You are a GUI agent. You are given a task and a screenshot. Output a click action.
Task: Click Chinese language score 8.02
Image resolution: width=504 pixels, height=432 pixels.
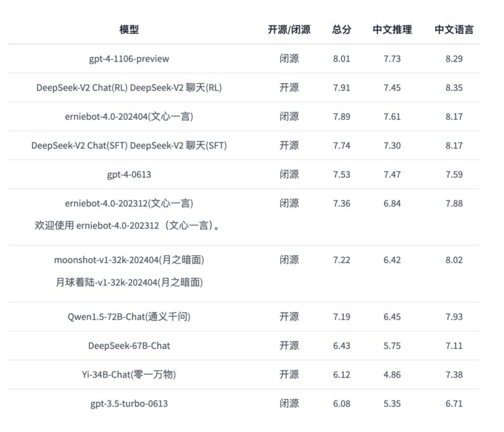click(x=454, y=260)
